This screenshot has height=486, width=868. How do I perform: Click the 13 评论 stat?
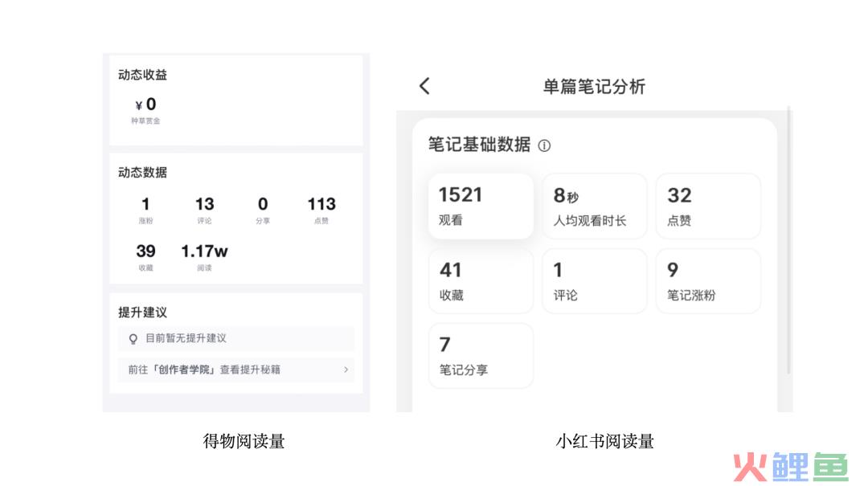pos(204,210)
